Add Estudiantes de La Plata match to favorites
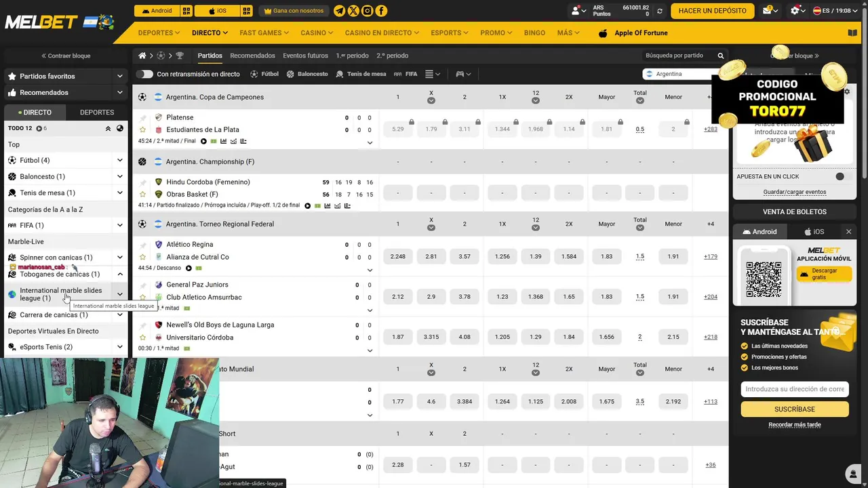 [142, 129]
